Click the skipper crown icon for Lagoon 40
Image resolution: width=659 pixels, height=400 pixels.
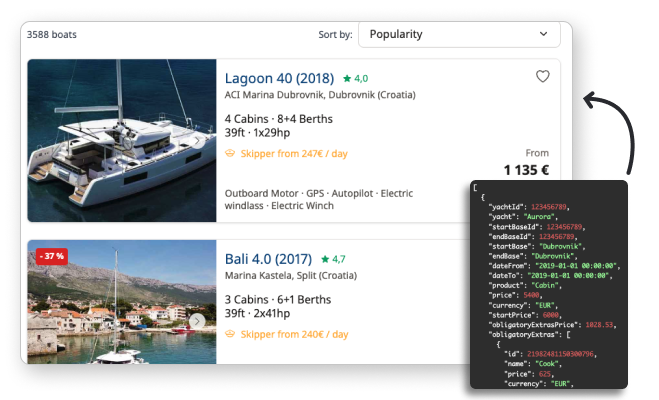click(230, 154)
